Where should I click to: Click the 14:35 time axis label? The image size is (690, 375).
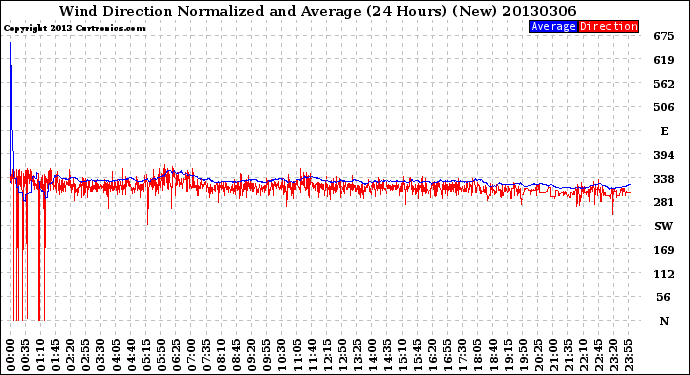(x=387, y=355)
